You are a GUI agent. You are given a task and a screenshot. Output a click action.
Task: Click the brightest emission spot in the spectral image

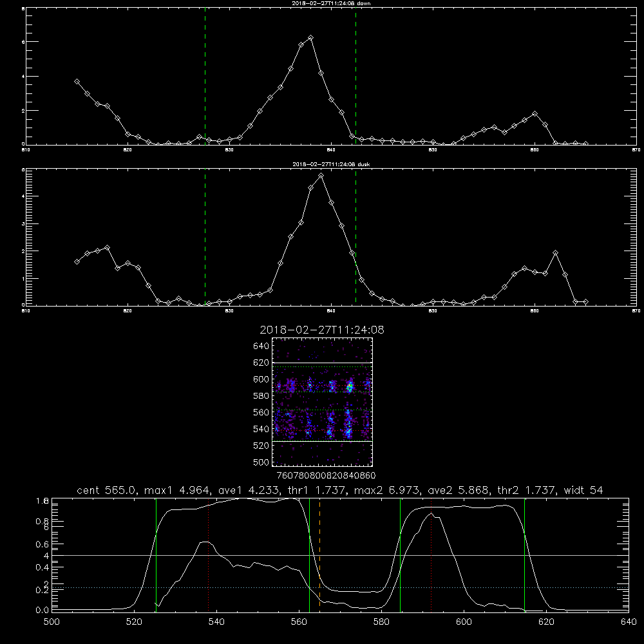coord(350,387)
